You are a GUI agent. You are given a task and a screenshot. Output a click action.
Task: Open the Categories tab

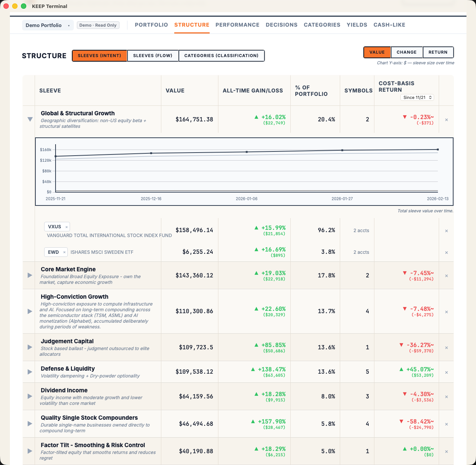[x=322, y=25]
